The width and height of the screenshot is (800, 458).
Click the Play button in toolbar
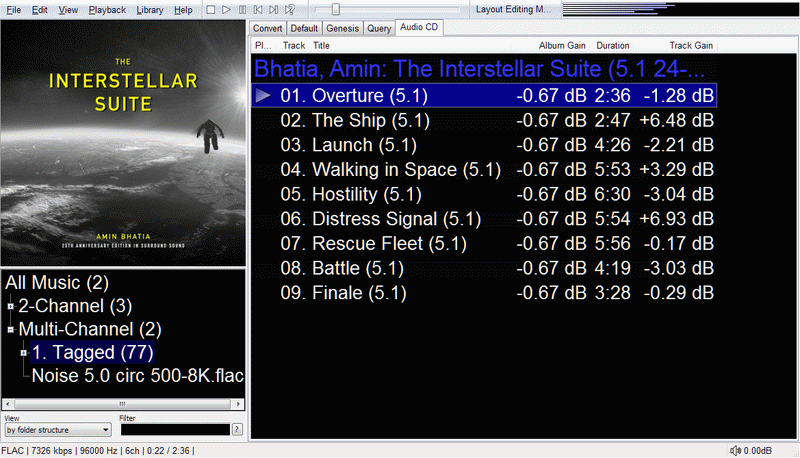tap(227, 10)
